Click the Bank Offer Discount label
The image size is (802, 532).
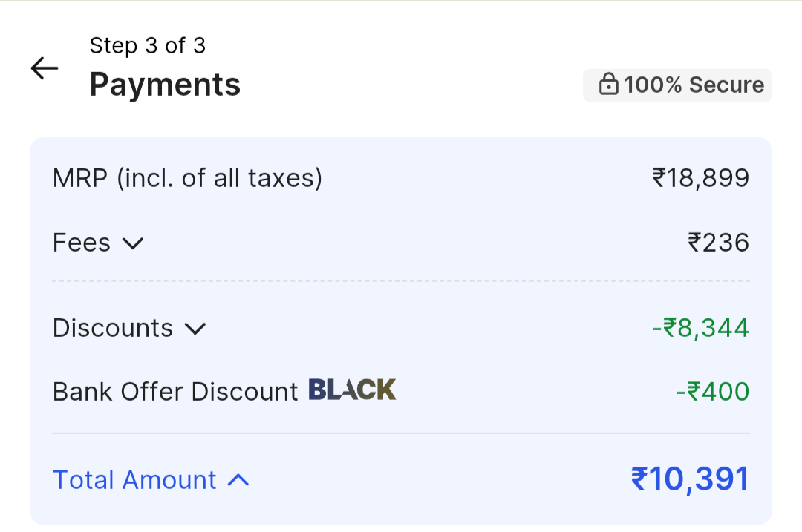175,392
